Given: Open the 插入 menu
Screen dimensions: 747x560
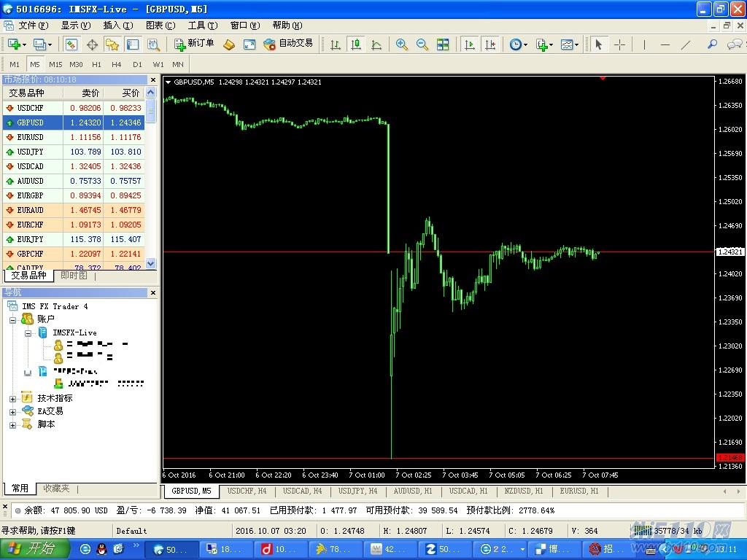Looking at the screenshot, I should coord(117,26).
